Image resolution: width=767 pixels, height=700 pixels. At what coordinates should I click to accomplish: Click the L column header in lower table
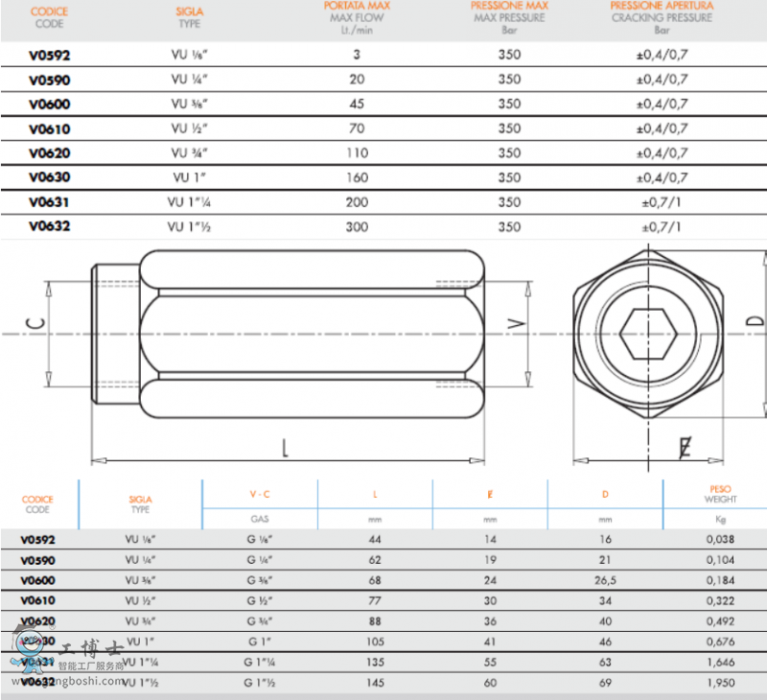[375, 494]
